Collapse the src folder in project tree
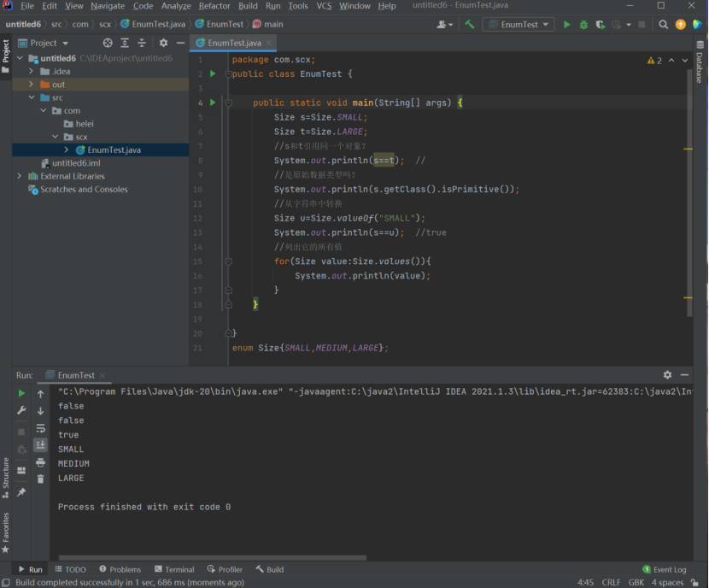 click(32, 98)
